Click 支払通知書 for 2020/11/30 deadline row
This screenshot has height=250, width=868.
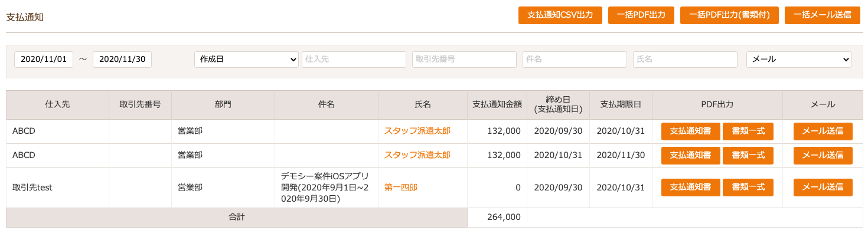pos(691,156)
